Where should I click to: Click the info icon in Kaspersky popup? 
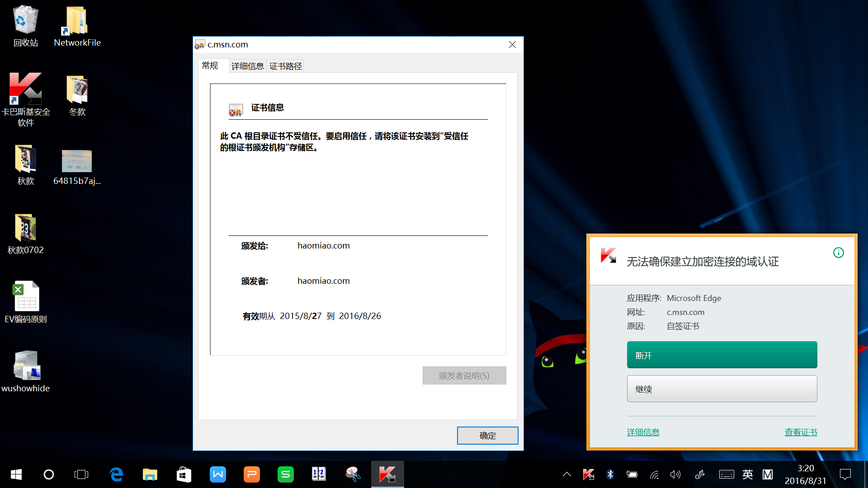pos(838,253)
